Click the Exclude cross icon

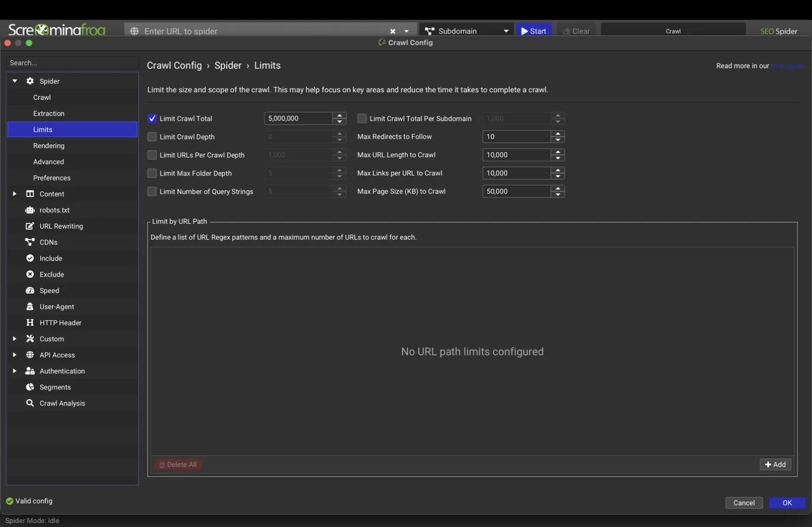(x=30, y=274)
